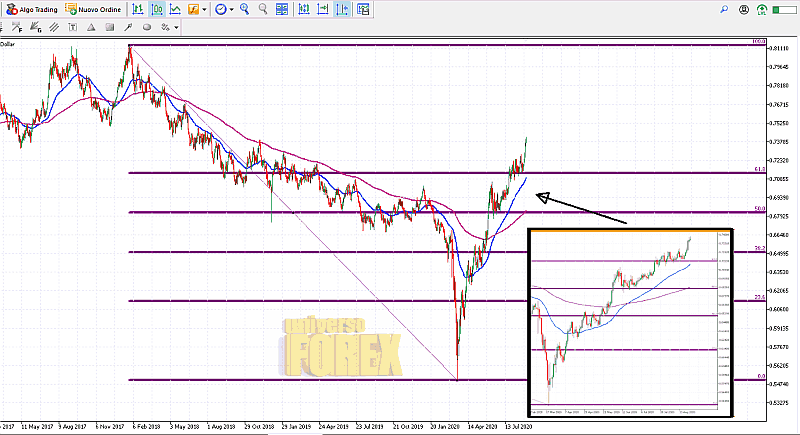Click the connection level status icon
This screenshot has height=435, width=800.
pos(763,10)
